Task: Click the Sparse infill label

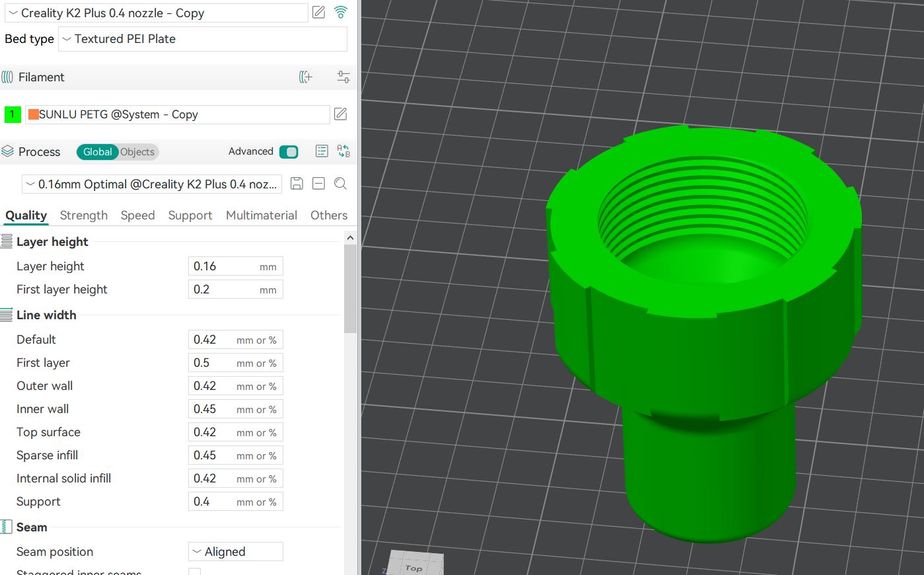Action: coord(47,455)
